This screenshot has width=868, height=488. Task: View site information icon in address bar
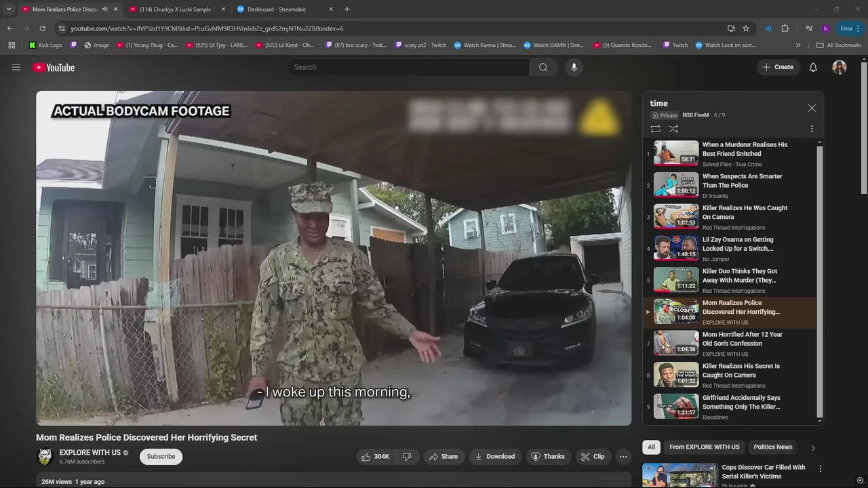point(62,28)
